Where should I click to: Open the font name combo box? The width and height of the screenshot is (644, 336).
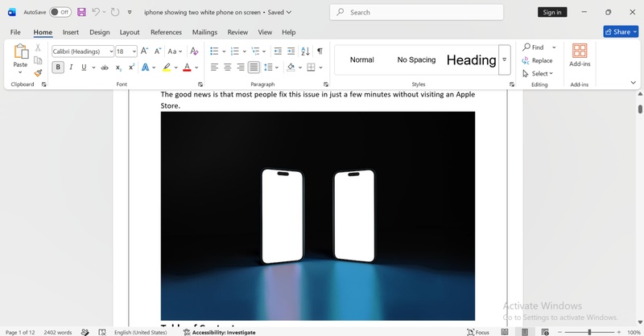tap(83, 51)
